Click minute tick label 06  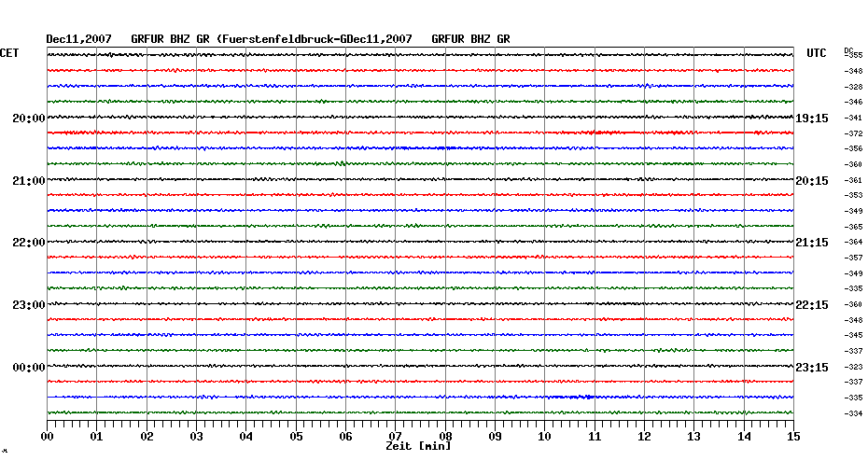pyautogui.click(x=345, y=437)
